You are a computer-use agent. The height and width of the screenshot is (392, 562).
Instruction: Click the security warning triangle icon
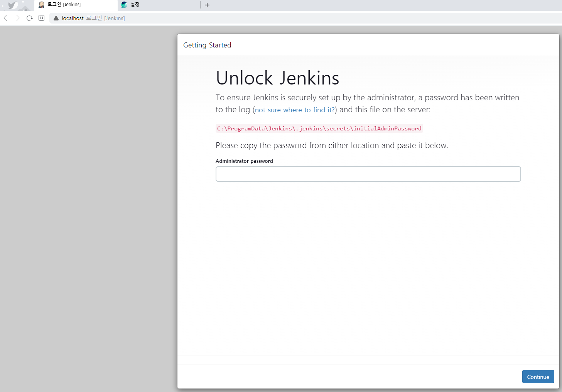click(x=56, y=18)
